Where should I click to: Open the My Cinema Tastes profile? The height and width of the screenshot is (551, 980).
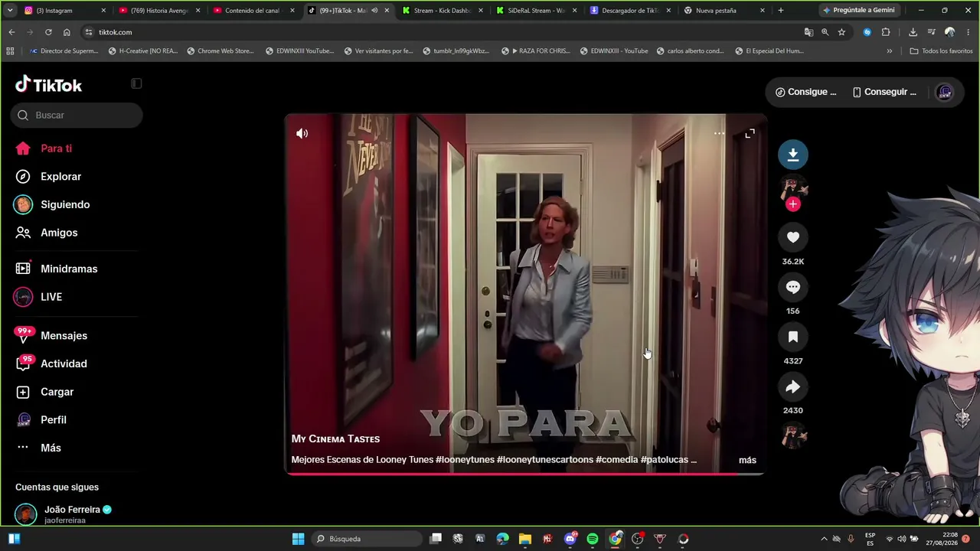pyautogui.click(x=335, y=439)
